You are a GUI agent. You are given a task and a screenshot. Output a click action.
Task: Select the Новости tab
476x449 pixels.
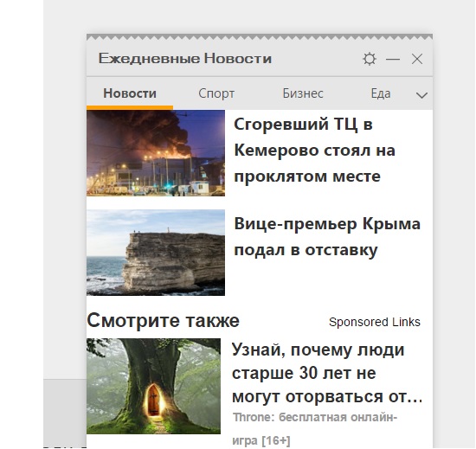(x=130, y=93)
